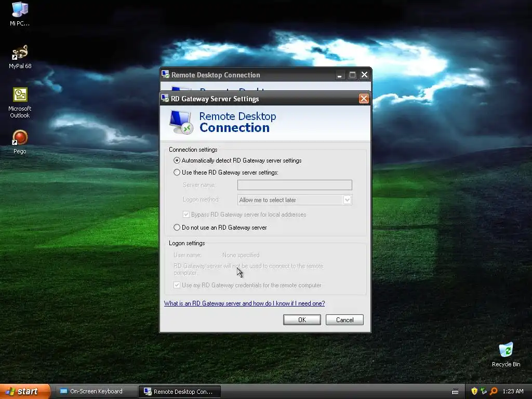
Task: Click the Remote Desktop Connection monitor logo
Action: (181, 122)
